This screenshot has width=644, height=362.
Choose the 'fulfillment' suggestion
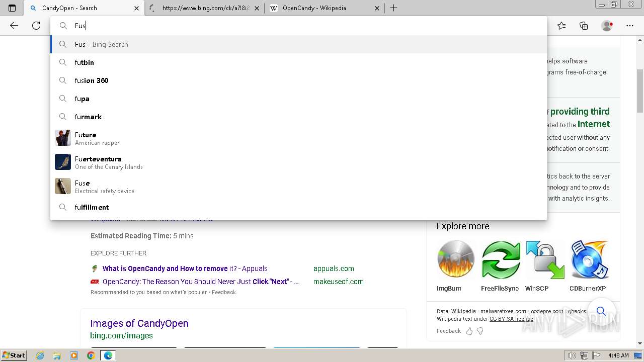(x=299, y=207)
